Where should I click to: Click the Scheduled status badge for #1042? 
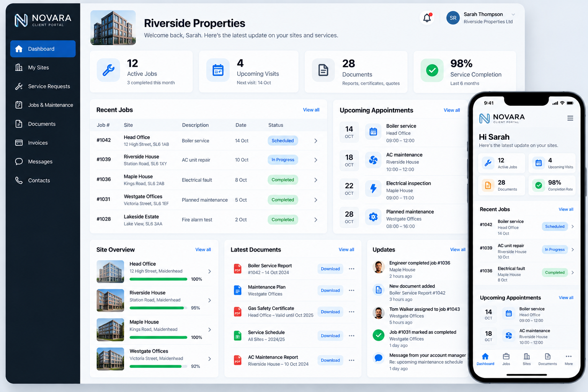(x=283, y=141)
